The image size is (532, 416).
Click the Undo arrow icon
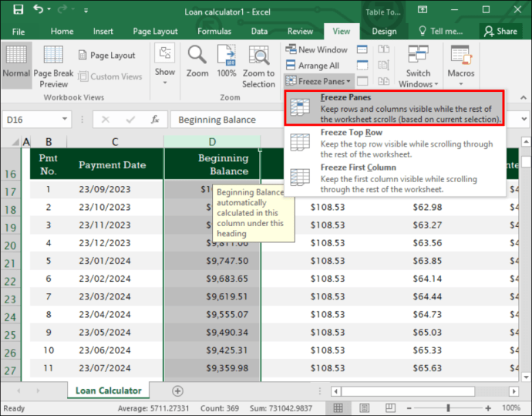click(x=38, y=9)
